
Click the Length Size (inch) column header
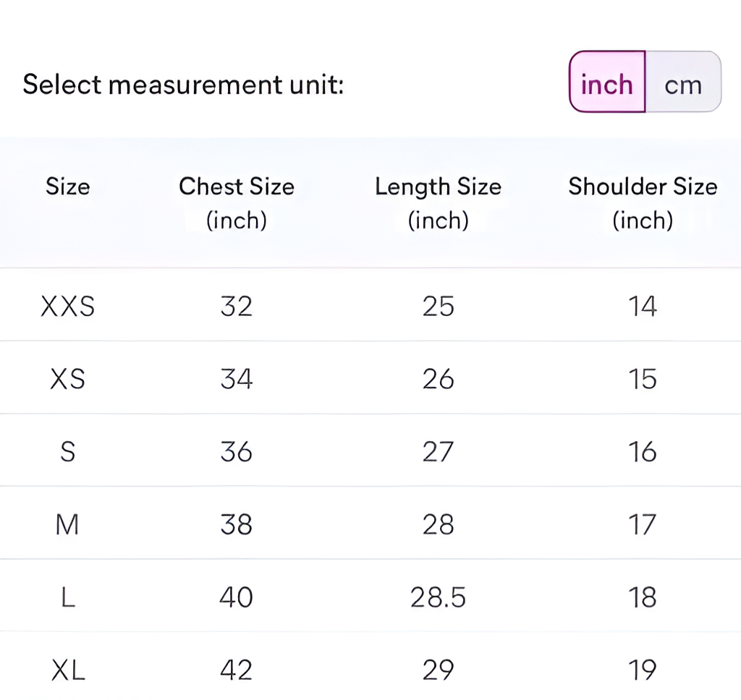438,202
